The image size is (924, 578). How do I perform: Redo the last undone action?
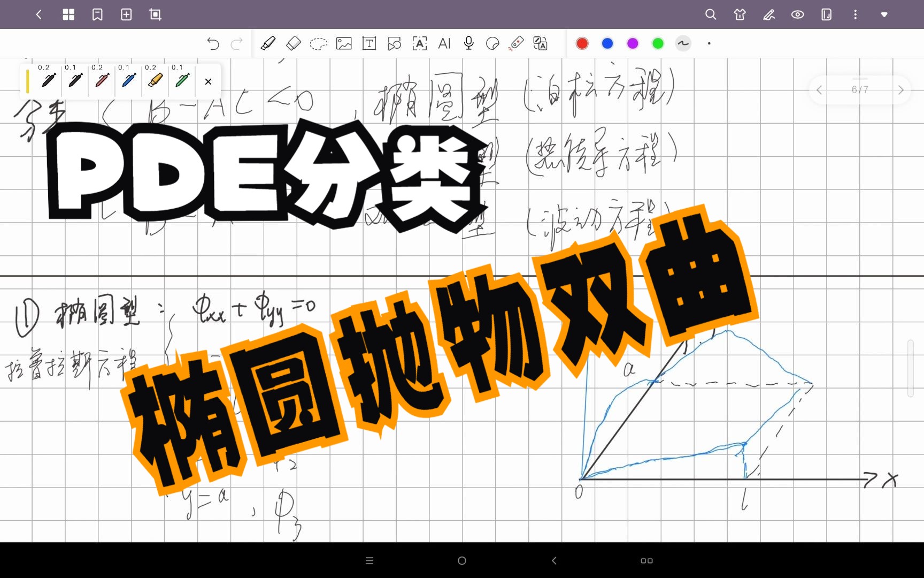point(237,43)
